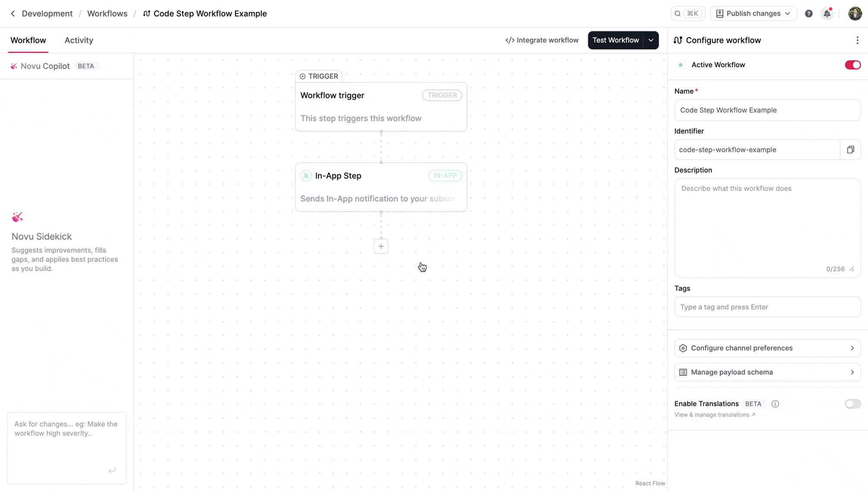Navigate back using the arrow before Development
Viewport: 868px width, 492px height.
tap(13, 13)
